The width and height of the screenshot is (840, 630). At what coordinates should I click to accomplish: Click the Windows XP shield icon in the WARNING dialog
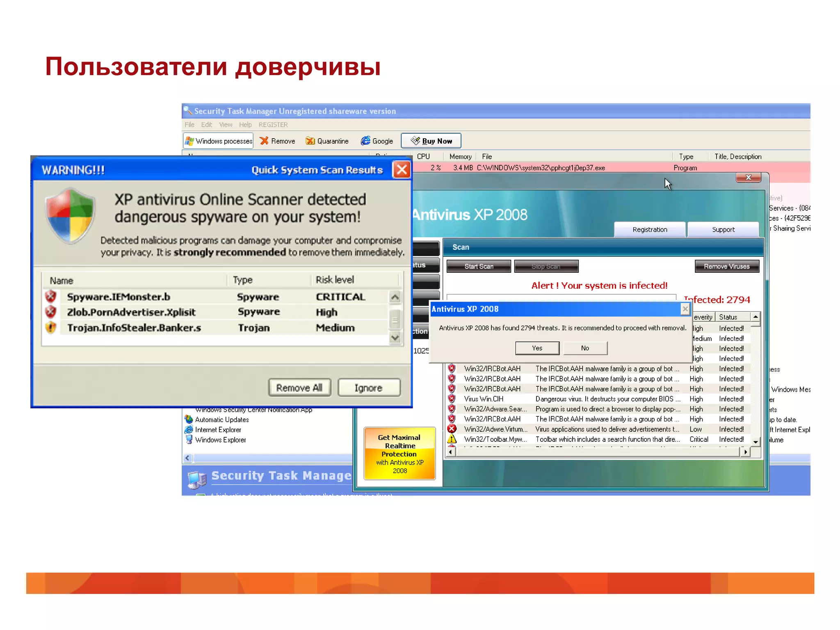coord(70,216)
